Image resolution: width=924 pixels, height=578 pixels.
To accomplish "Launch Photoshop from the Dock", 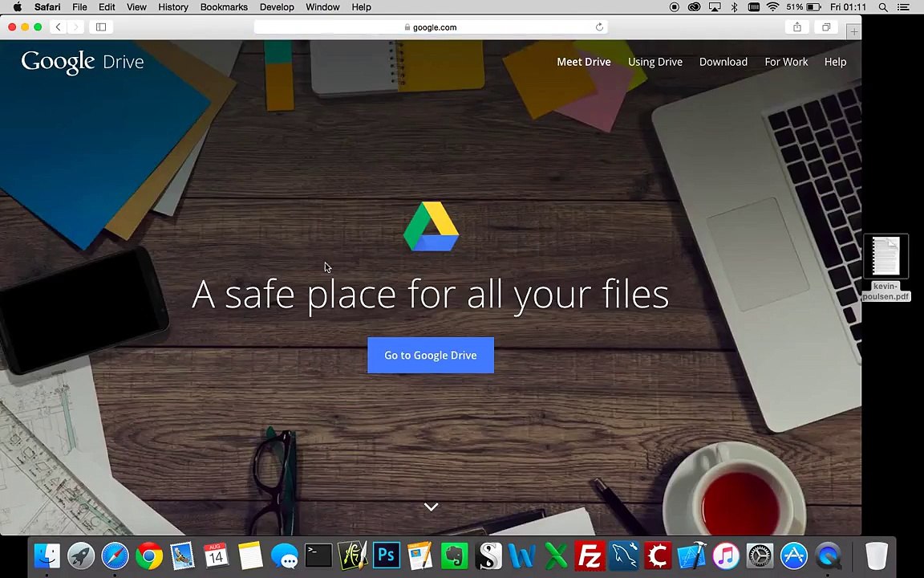I will click(x=387, y=556).
